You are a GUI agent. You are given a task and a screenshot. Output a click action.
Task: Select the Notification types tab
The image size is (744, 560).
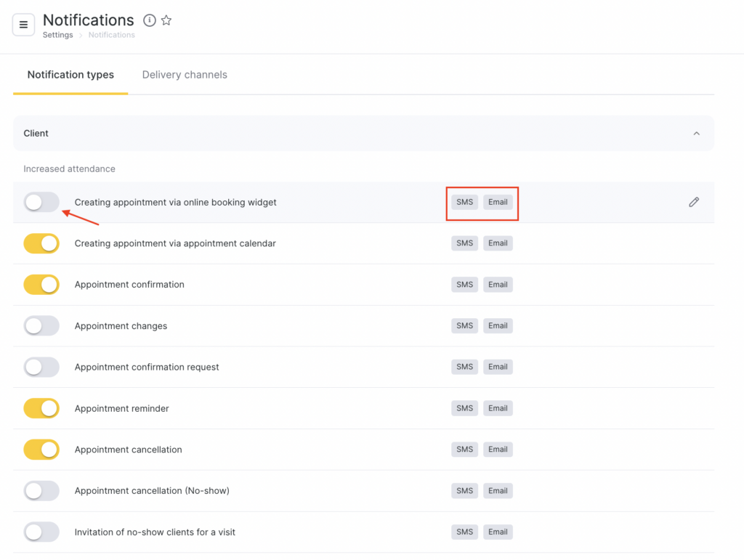(70, 75)
